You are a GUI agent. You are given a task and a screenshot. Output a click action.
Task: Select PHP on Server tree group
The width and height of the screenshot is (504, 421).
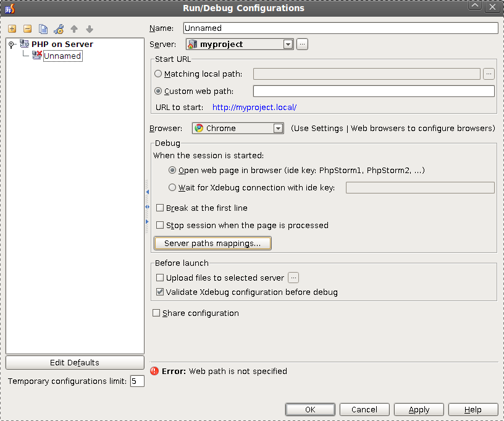pyautogui.click(x=62, y=44)
